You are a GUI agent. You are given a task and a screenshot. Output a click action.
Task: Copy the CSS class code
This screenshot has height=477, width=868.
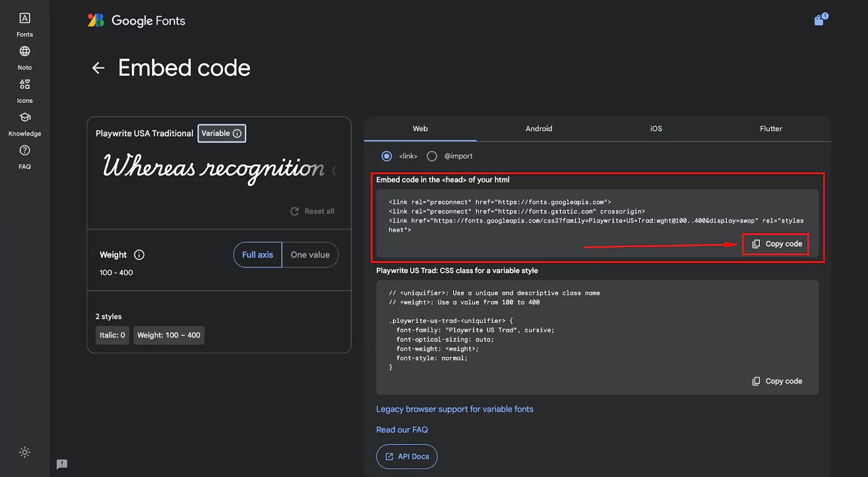[x=777, y=381]
